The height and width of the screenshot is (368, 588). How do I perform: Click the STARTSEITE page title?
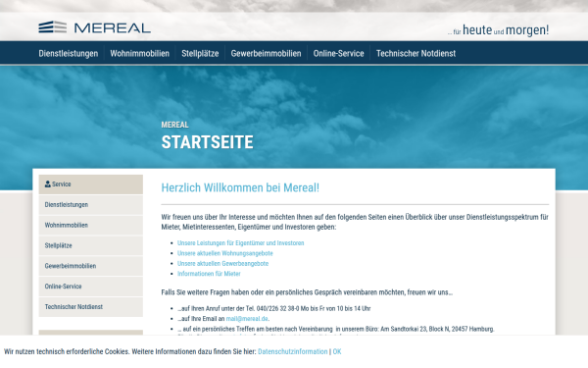[x=207, y=142]
